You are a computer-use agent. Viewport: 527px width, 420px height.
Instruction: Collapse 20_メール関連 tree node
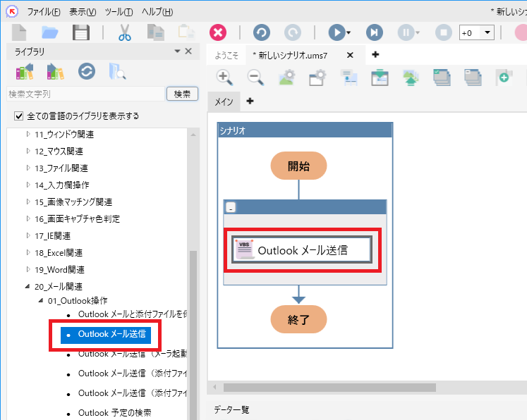pos(28,286)
